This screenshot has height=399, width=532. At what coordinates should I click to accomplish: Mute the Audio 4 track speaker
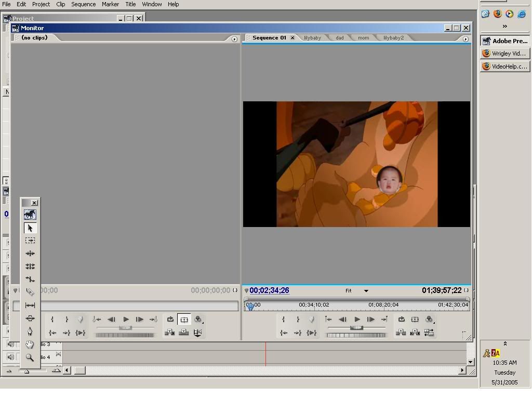pos(11,357)
